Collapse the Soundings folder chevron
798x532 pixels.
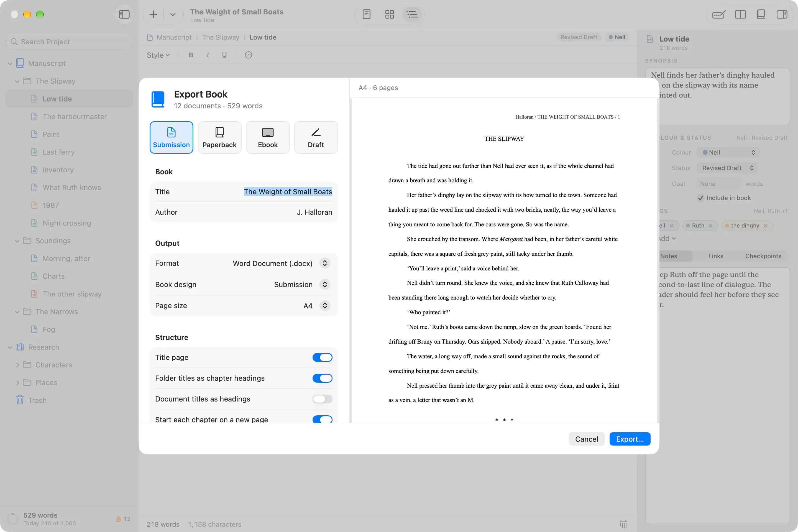coord(17,241)
